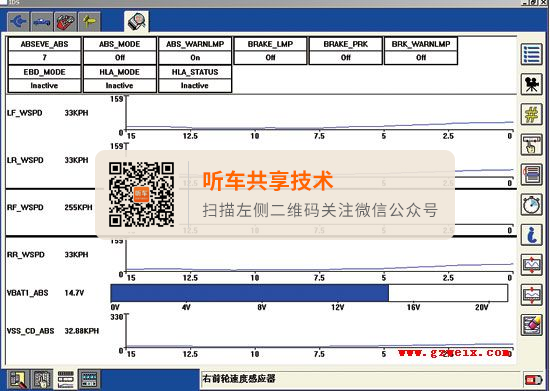Select the magnifier datalogger tab icon
Screen dimensions: 550x391
136,22
